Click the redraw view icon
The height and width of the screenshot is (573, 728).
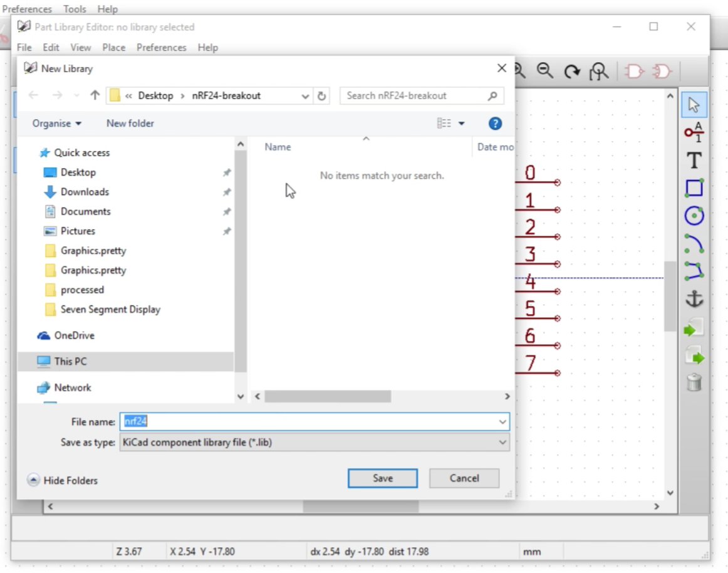pos(572,71)
